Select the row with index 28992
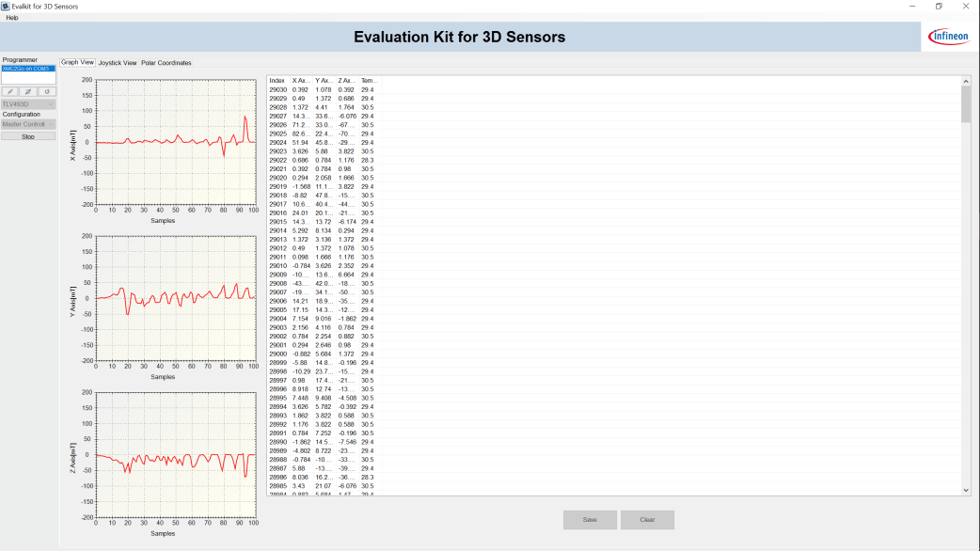Image resolution: width=980 pixels, height=551 pixels. coord(324,424)
